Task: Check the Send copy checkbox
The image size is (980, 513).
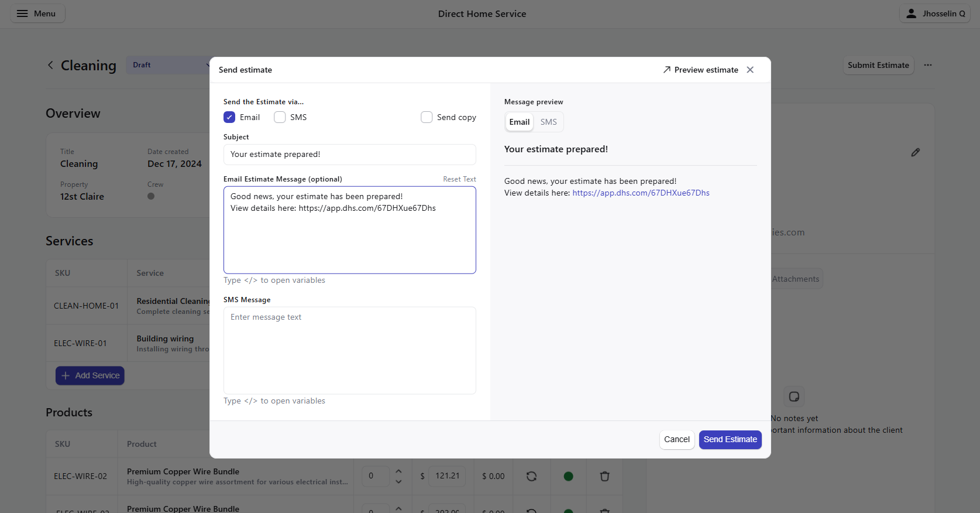Action: coord(427,117)
